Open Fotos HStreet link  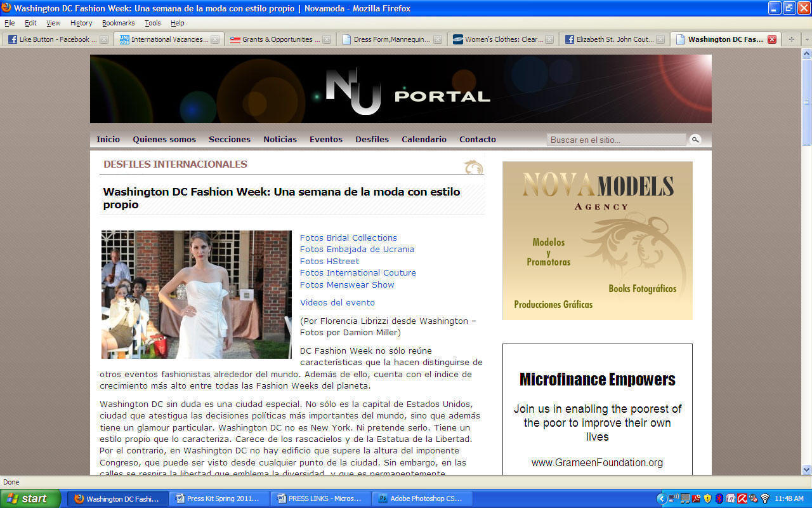(329, 261)
